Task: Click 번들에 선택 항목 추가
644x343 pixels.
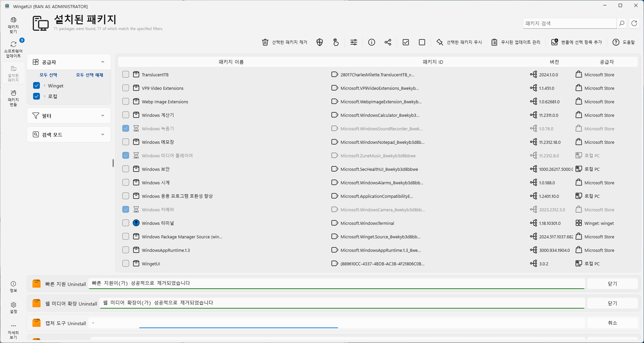Action: [x=576, y=42]
